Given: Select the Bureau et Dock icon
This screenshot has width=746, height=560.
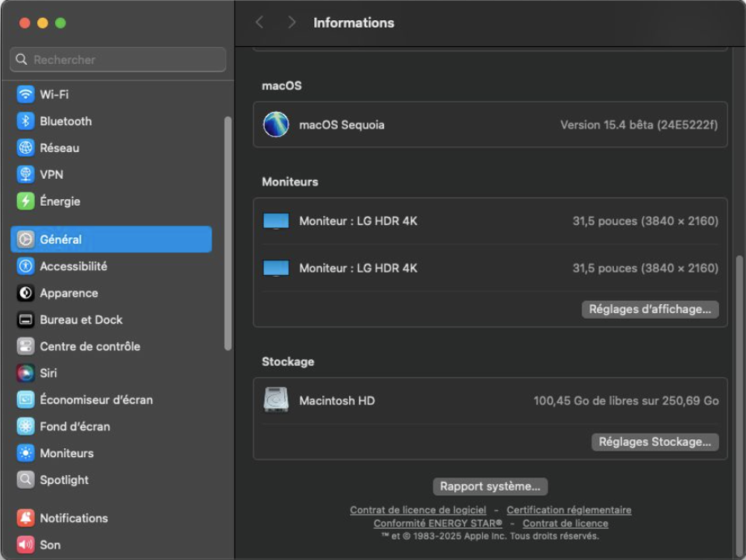Looking at the screenshot, I should point(25,319).
